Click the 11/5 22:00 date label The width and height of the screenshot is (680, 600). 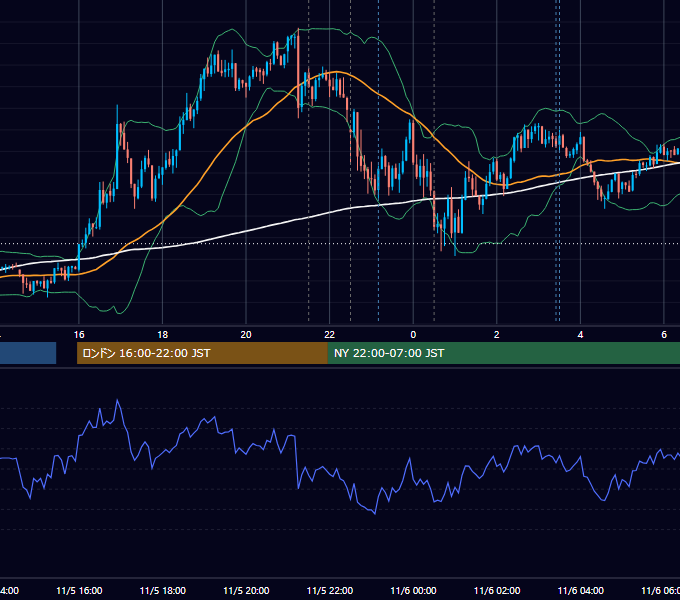[x=330, y=590]
